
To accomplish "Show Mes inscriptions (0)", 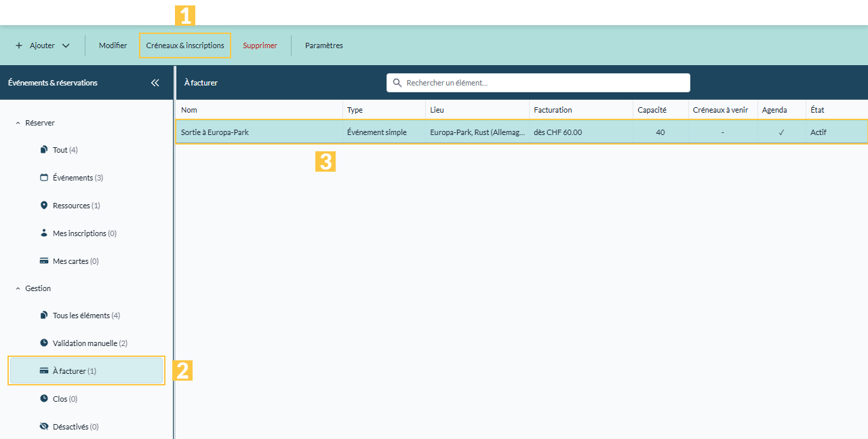I will (85, 233).
